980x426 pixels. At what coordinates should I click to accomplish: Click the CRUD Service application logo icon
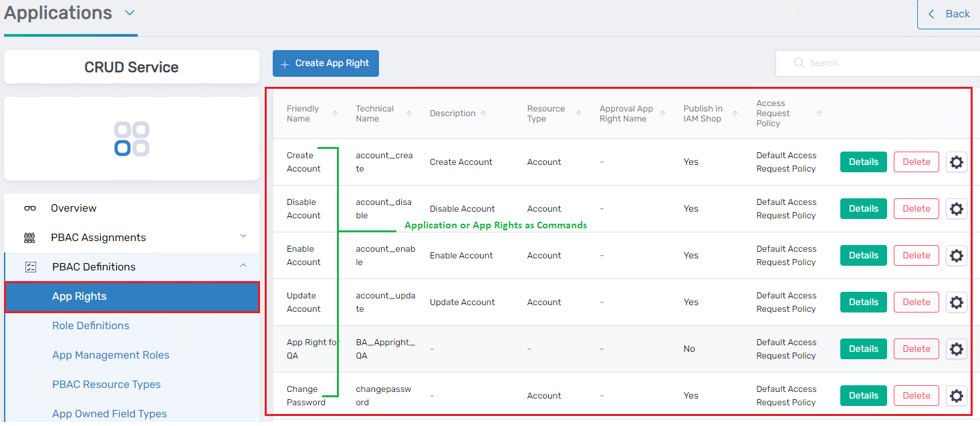(x=132, y=139)
